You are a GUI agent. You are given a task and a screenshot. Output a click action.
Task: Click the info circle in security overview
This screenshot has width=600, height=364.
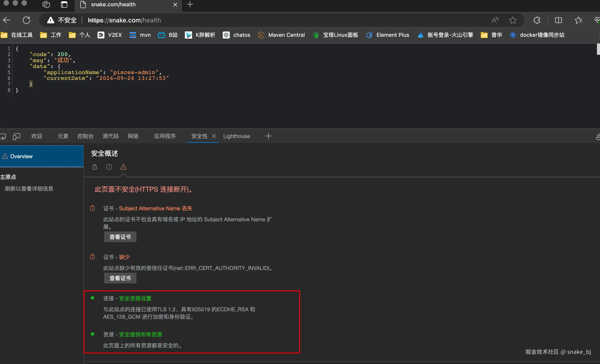[x=109, y=167]
